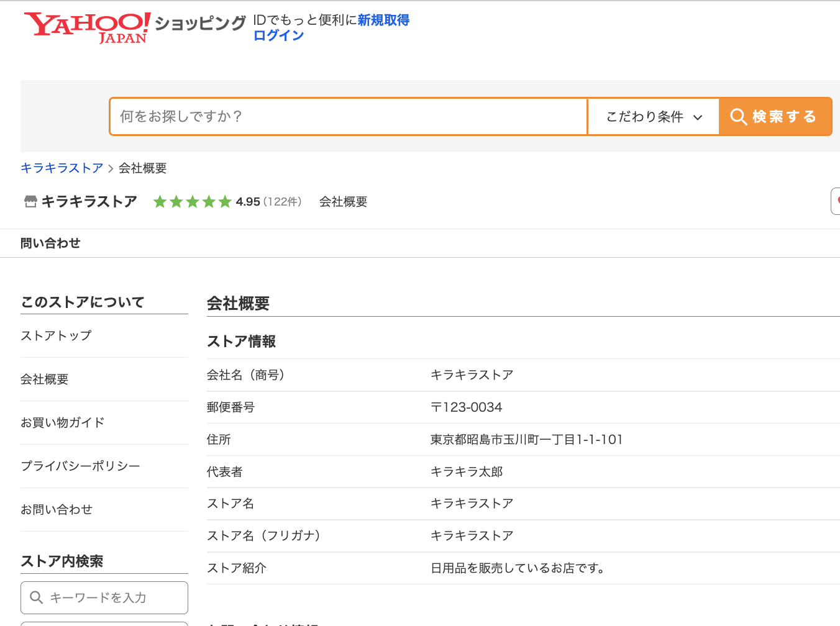
Task: Open 会社概要 in sidebar menu
Action: (x=45, y=379)
